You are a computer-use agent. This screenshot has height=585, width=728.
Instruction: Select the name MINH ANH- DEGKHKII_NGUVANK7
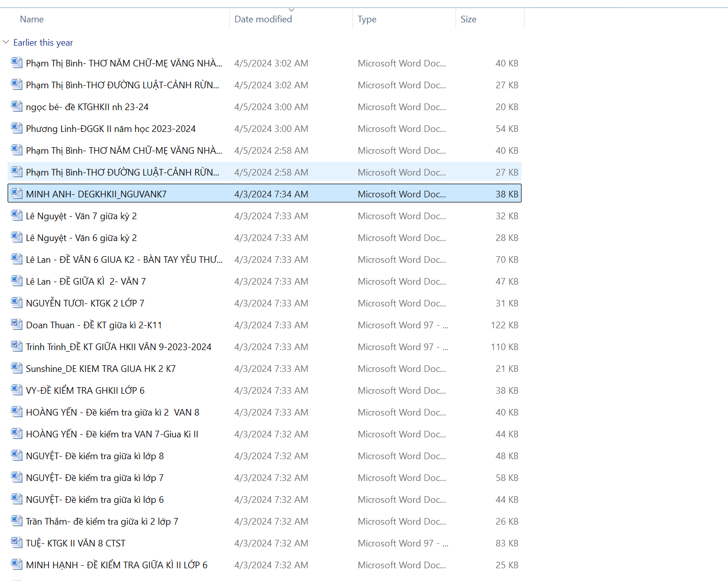pyautogui.click(x=96, y=194)
